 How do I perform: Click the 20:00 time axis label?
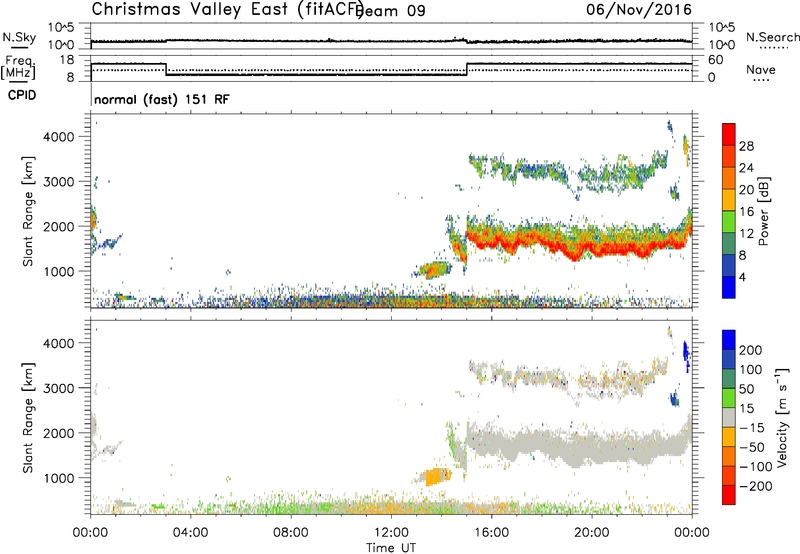point(591,533)
